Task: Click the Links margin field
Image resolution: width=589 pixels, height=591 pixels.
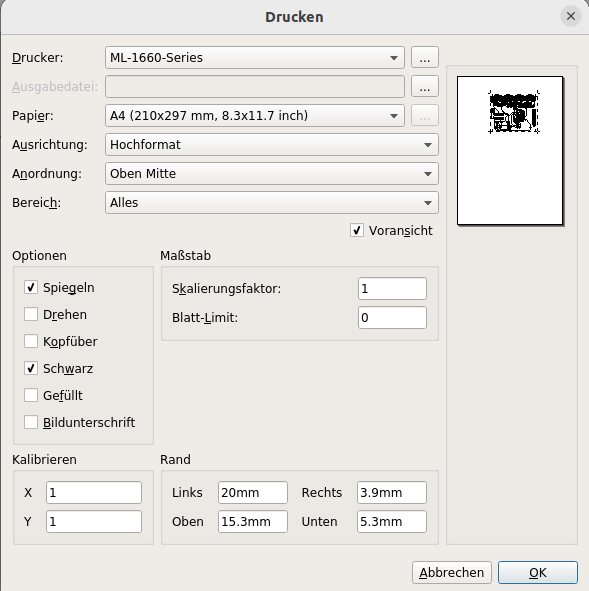Action: click(252, 493)
